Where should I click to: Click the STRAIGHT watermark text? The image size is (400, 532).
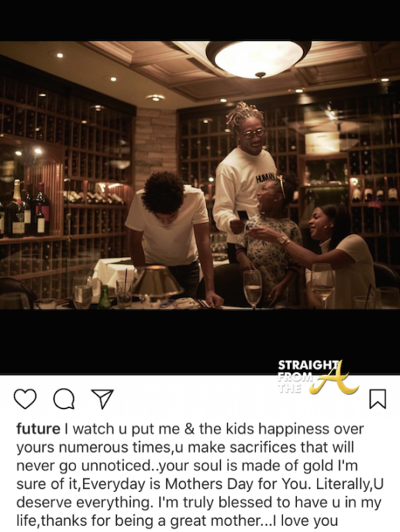pos(308,365)
